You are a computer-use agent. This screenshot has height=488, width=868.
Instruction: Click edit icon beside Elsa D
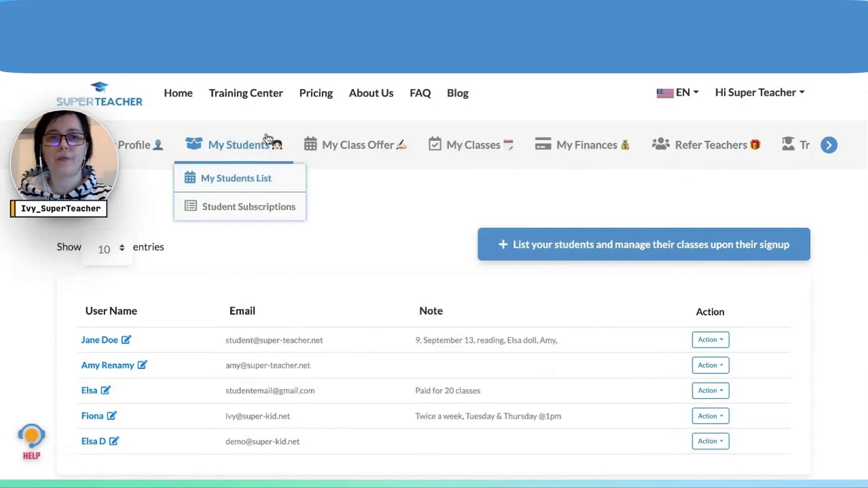pos(114,441)
